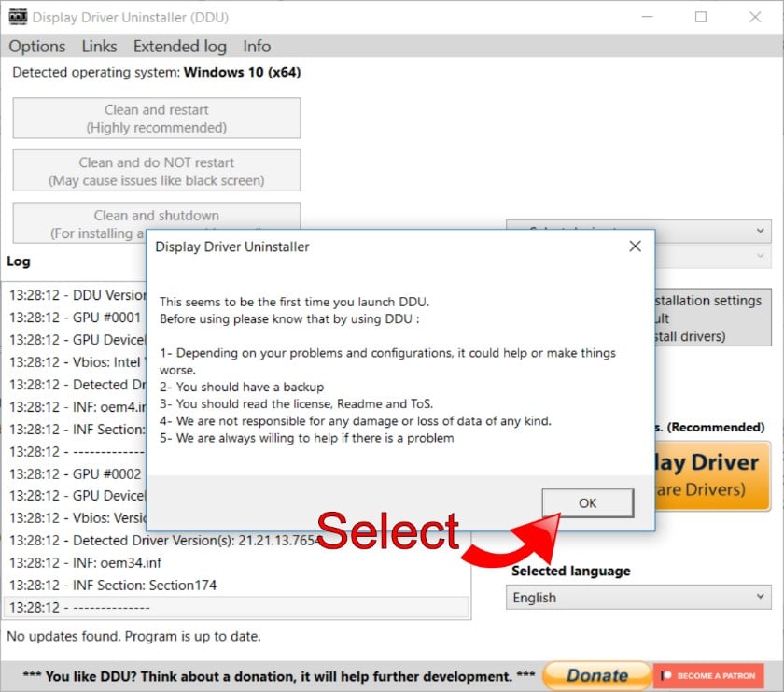Expand the Selected language dropdown

639,598
